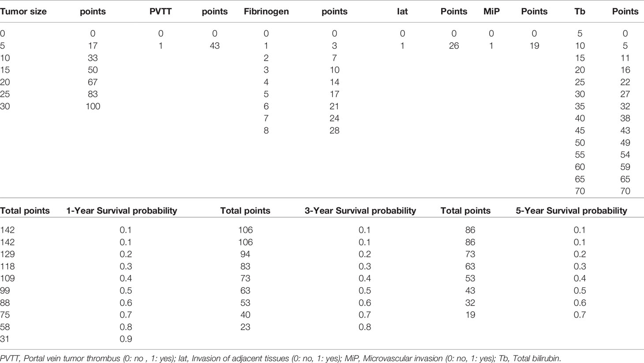Click total points 31 in 1-Year table

(x=5, y=339)
